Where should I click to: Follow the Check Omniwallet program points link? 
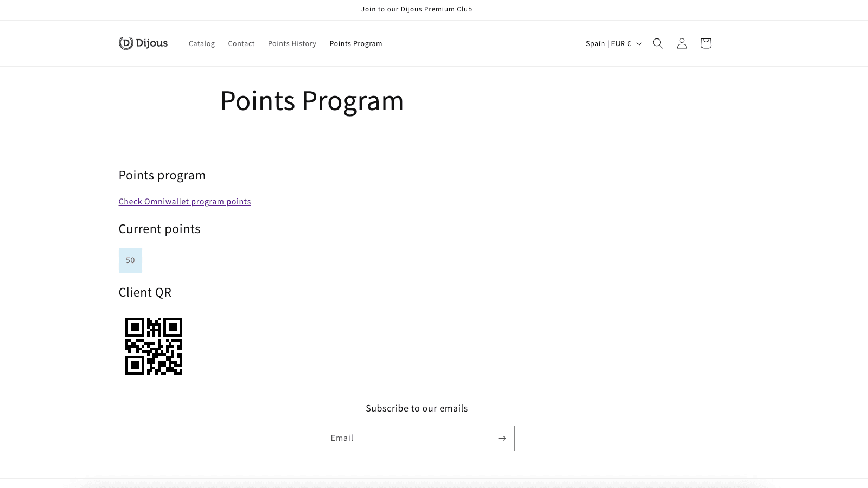[184, 201]
